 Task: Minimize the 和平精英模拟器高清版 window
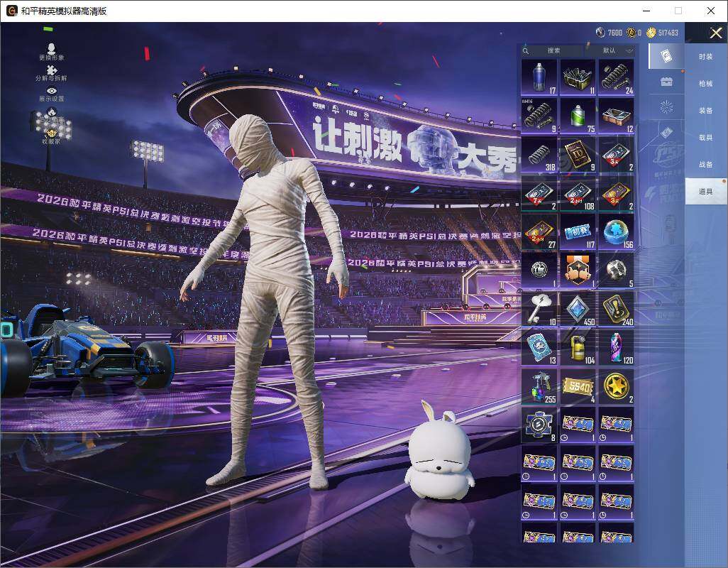646,11
